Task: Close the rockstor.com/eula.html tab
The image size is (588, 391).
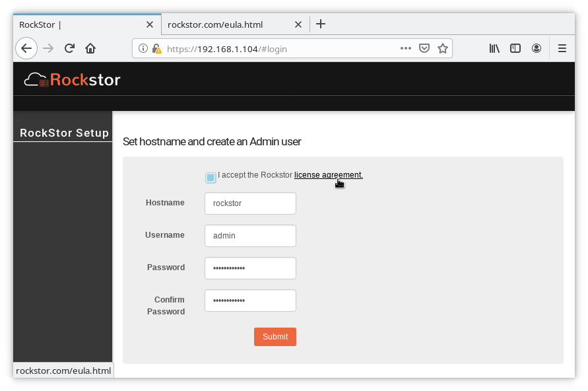Action: click(x=298, y=24)
